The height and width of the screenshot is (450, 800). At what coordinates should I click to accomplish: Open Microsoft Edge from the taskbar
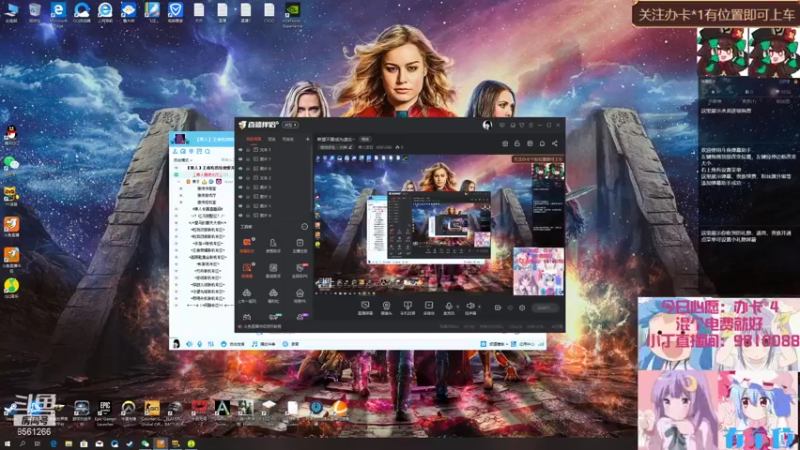coord(53,444)
